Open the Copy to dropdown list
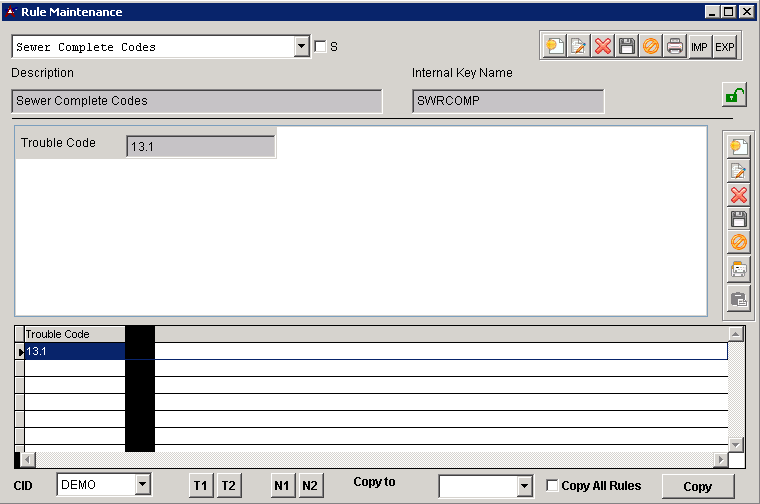The width and height of the screenshot is (760, 504). (525, 486)
